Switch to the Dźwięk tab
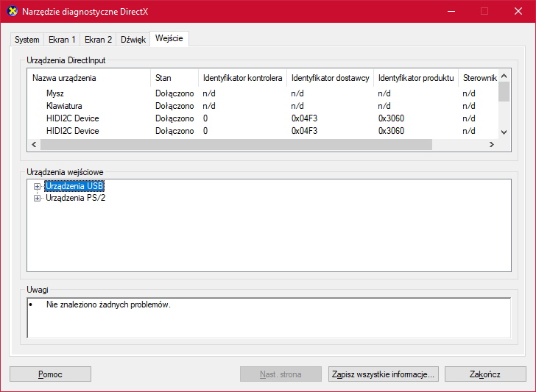Screen dimensions: 536x392 coord(133,40)
